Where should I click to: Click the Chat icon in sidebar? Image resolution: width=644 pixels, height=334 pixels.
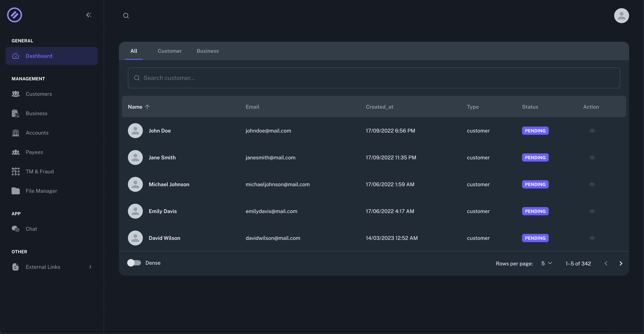(x=15, y=228)
